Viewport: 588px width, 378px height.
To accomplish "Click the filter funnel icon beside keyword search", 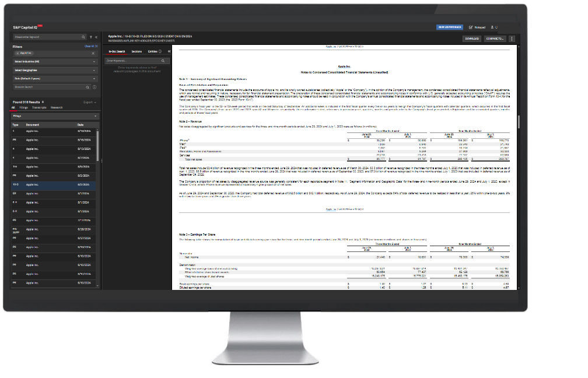I will pos(91,37).
